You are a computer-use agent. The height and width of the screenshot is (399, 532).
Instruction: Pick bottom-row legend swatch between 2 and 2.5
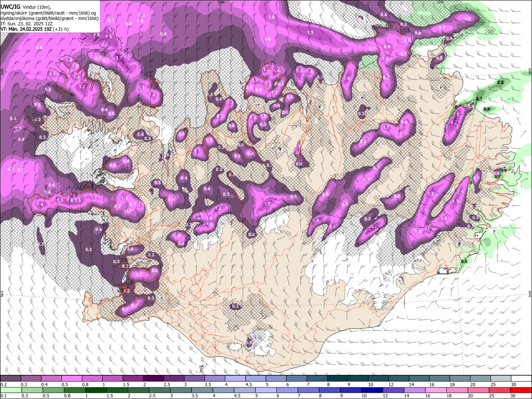138,390
